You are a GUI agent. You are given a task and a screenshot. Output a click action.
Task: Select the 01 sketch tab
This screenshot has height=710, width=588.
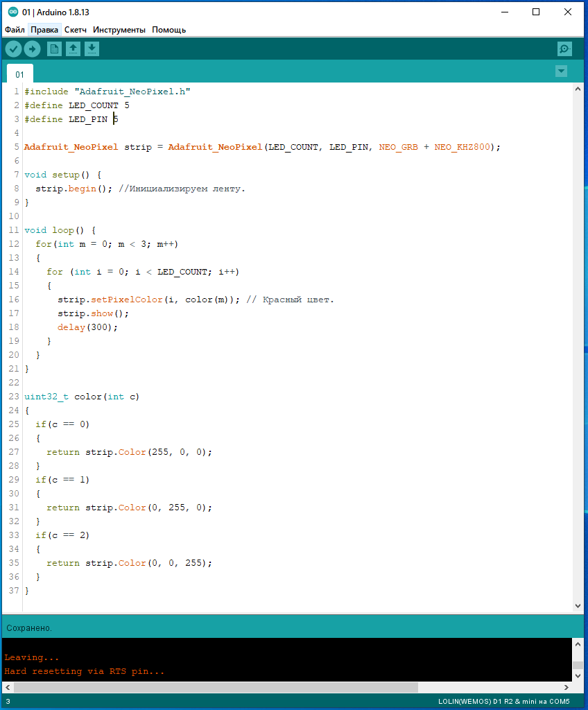pos(20,74)
